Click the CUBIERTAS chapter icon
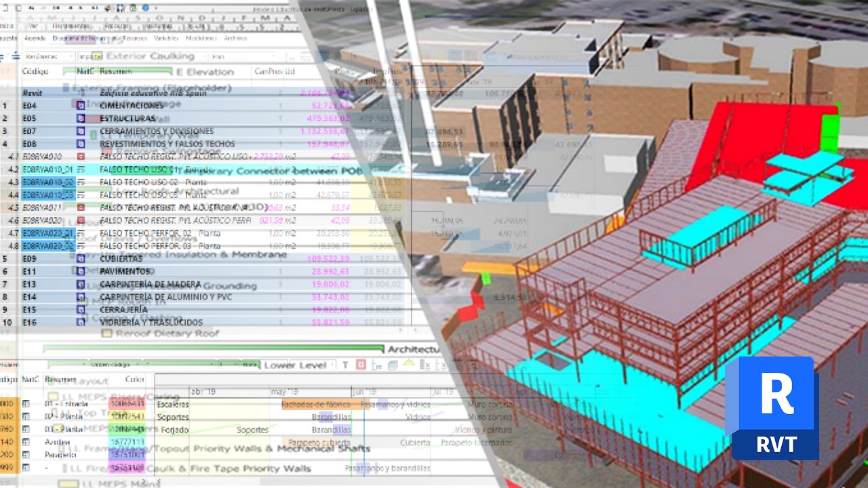Screen dimensions: 868x488 [x=81, y=259]
